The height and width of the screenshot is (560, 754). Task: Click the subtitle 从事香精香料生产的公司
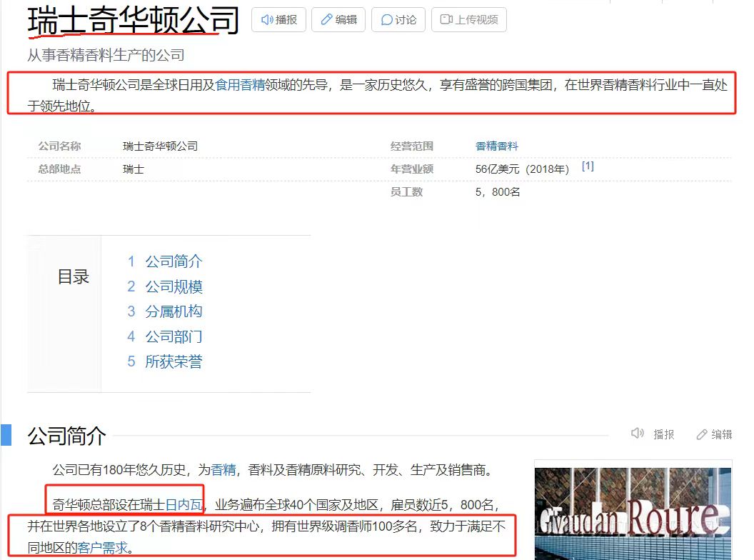[106, 55]
